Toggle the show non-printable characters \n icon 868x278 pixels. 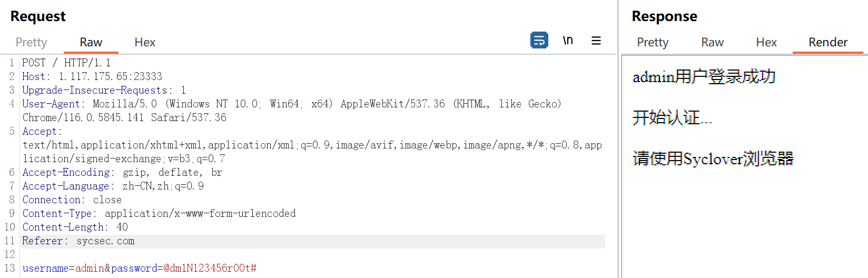568,41
